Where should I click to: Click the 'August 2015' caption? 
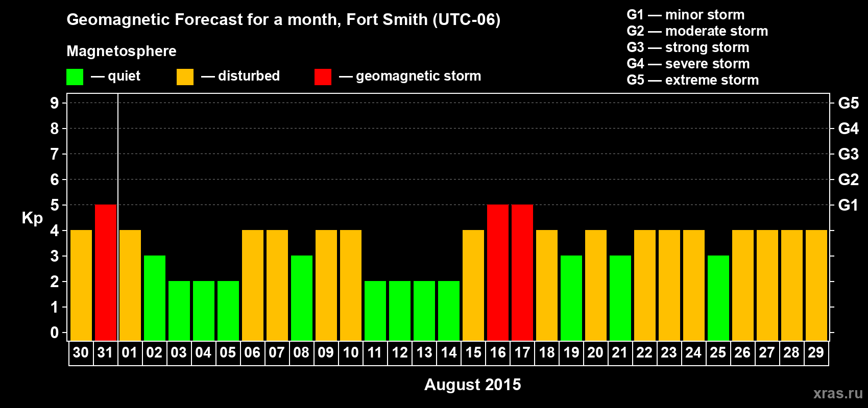[x=473, y=385]
